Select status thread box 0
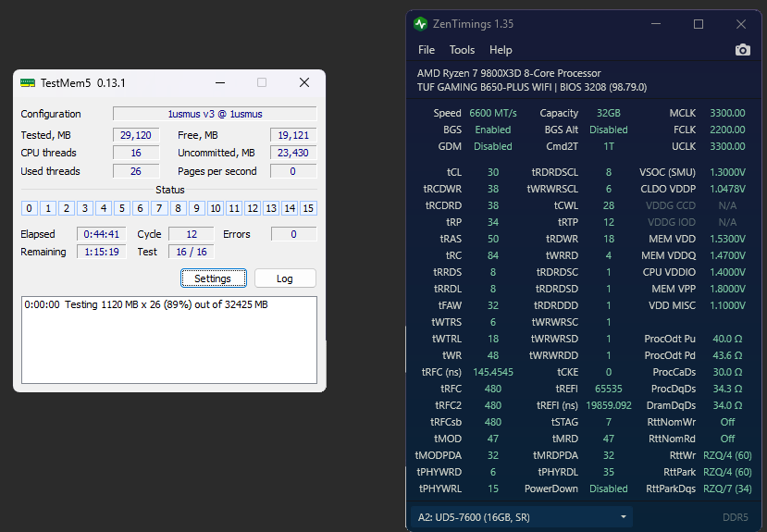 tap(30, 208)
